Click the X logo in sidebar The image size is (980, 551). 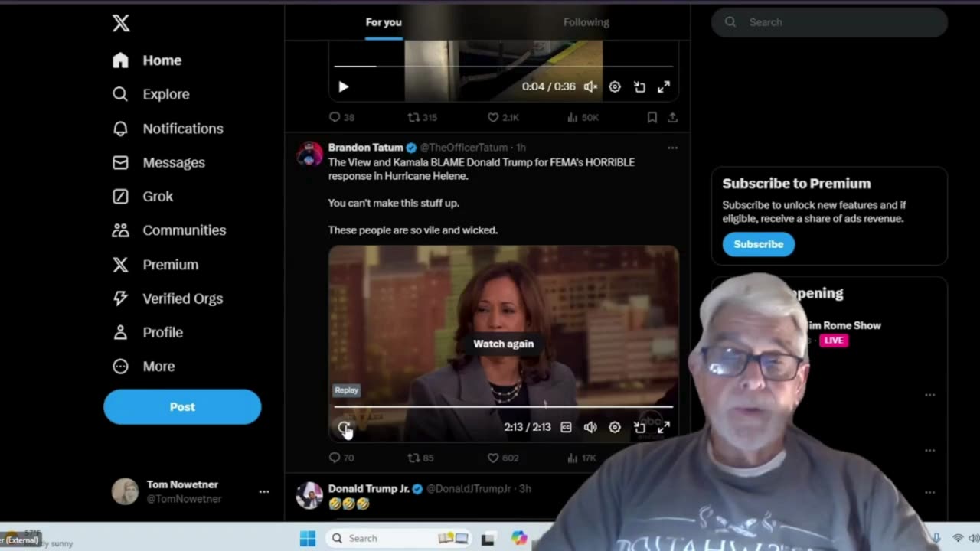121,23
